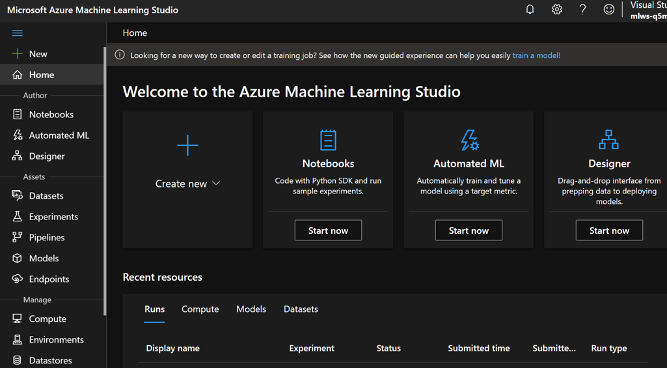Viewport: 667px width, 368px height.
Task: Click Start now under Automated ML
Action: pyautogui.click(x=469, y=230)
